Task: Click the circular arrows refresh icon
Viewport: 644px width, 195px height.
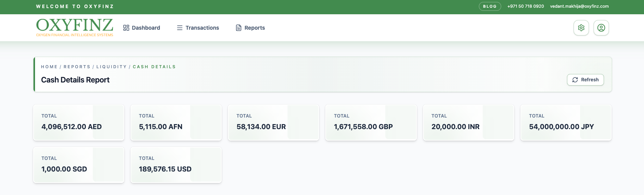Action: [x=575, y=80]
